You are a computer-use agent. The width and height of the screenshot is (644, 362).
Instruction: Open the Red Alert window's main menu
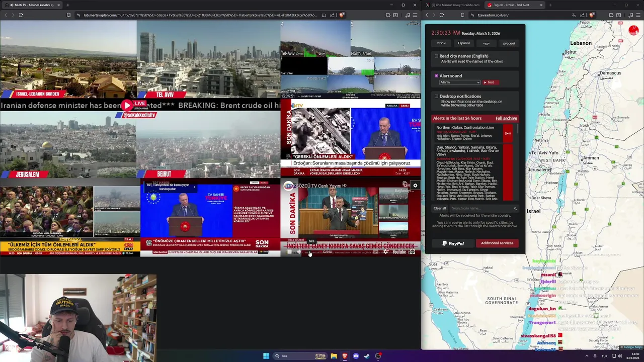point(637,15)
